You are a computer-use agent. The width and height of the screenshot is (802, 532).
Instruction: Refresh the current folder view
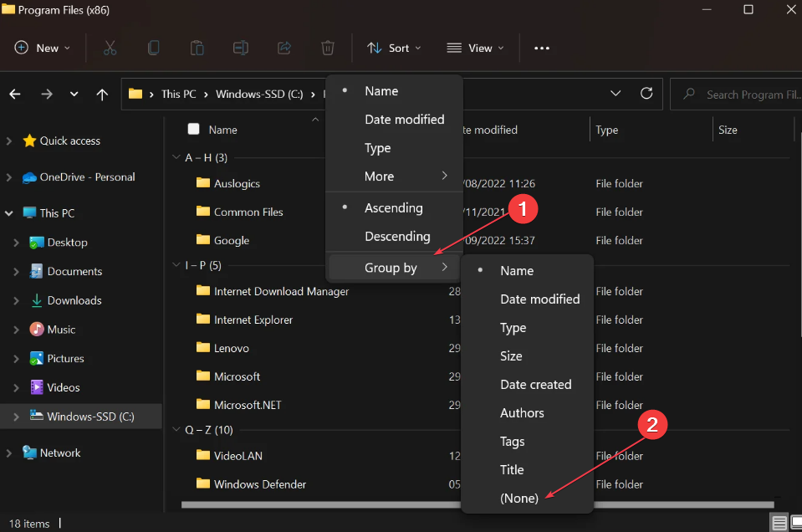click(x=646, y=94)
